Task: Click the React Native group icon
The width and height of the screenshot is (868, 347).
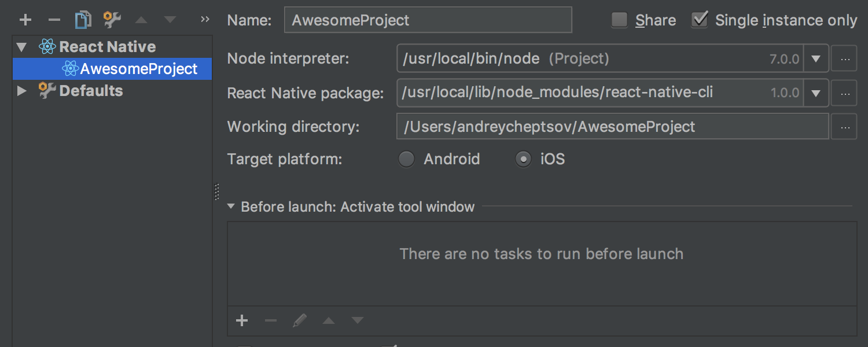Action: click(47, 47)
